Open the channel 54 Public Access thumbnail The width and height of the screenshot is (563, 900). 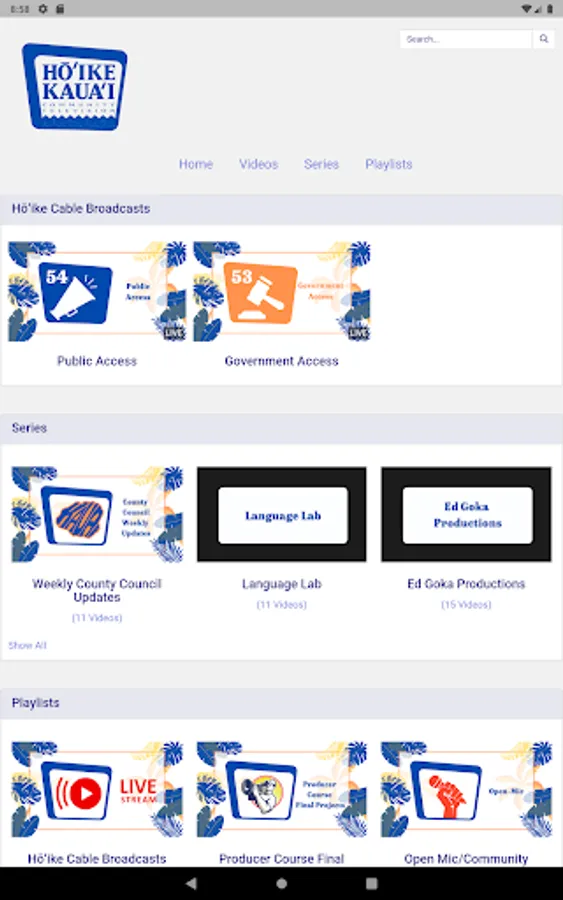(97, 292)
